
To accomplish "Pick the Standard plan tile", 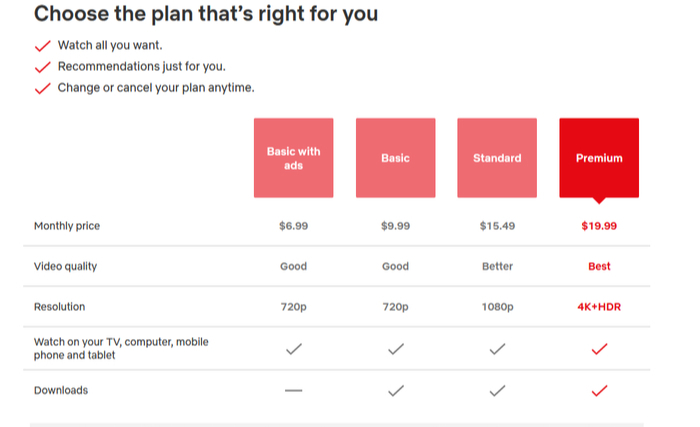I will (497, 158).
